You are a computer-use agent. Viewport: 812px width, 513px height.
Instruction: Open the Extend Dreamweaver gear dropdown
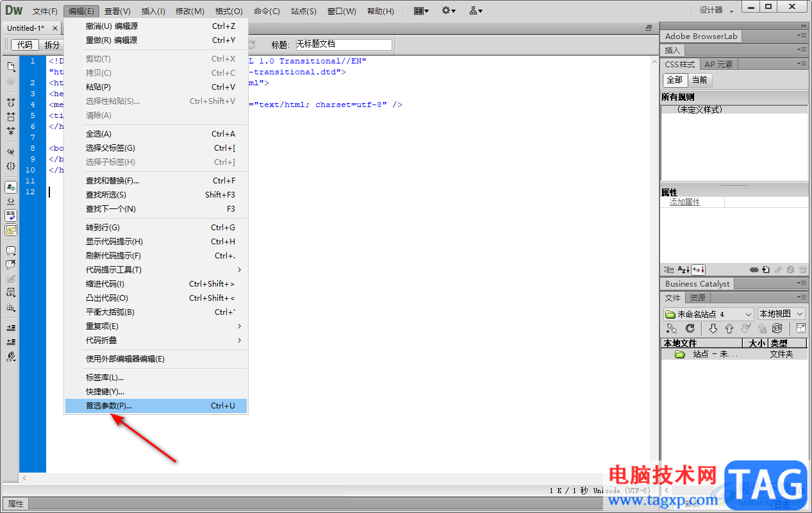point(449,11)
